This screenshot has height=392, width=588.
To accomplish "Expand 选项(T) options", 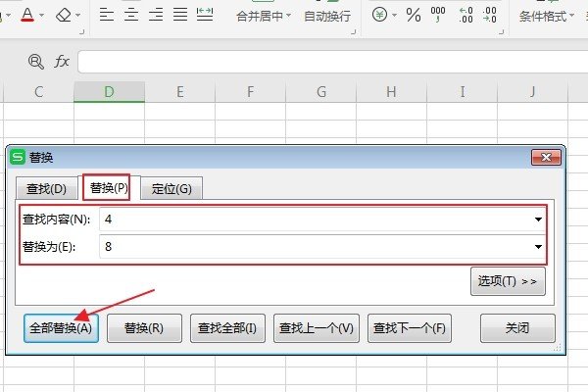I will 508,281.
